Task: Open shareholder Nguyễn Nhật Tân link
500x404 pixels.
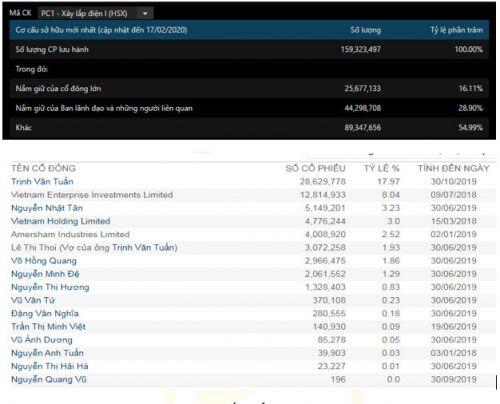Action: click(x=47, y=208)
